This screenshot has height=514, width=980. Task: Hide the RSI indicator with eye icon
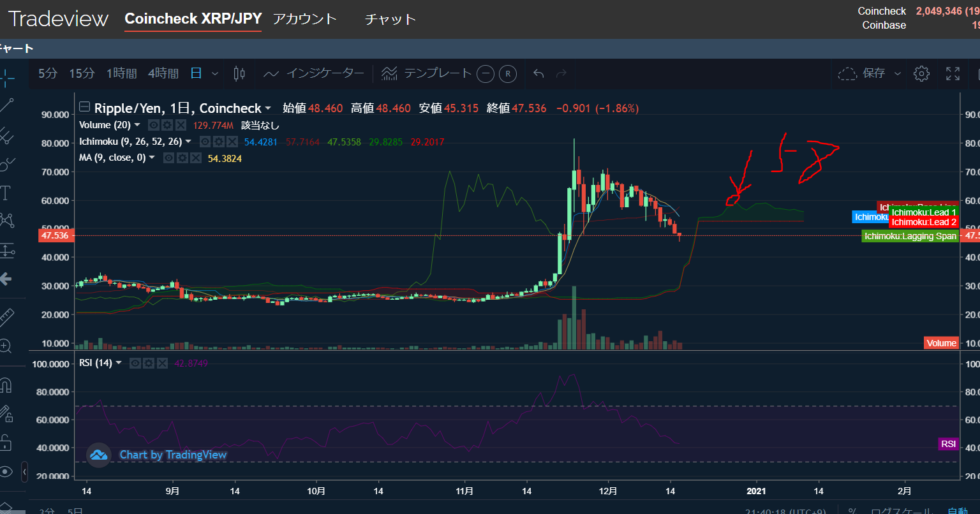(x=135, y=363)
